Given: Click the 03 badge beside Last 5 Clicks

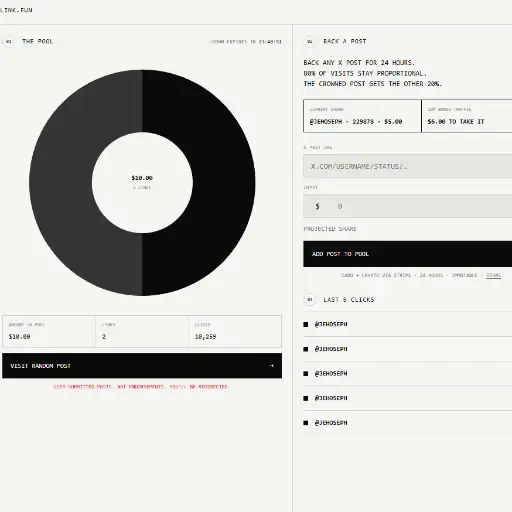Looking at the screenshot, I should tap(310, 300).
